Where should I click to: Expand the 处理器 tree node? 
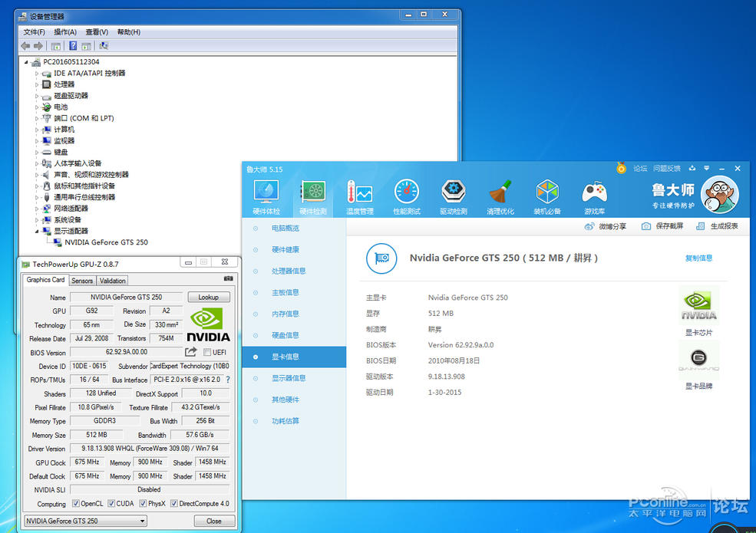coord(37,84)
